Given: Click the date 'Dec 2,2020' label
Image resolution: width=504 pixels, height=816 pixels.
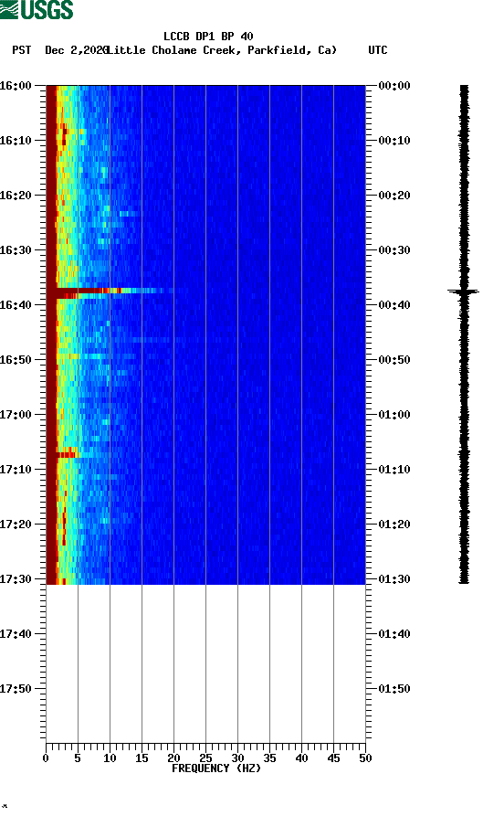Looking at the screenshot, I should tap(77, 50).
